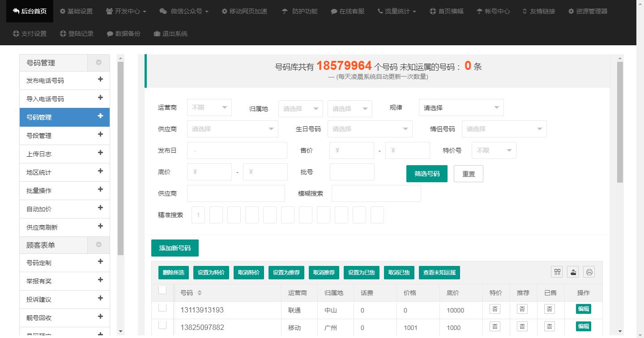
Task: Open 数据备份 in top navigation
Action: tap(124, 34)
